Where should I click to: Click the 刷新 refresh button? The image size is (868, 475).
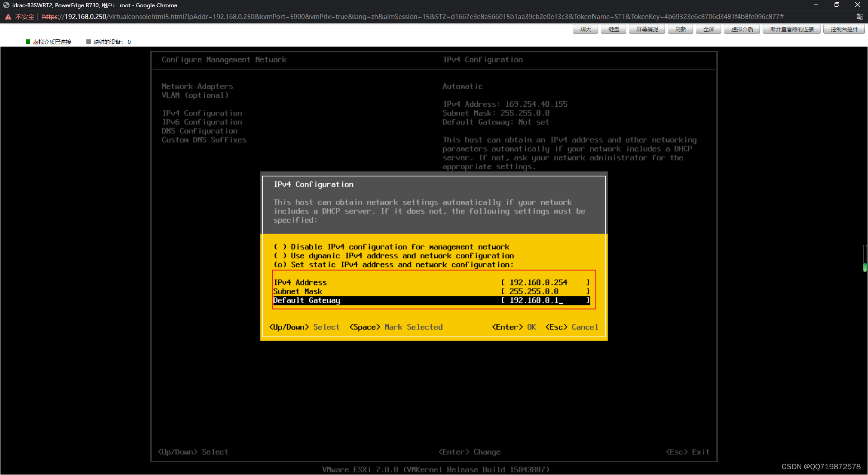pyautogui.click(x=680, y=29)
